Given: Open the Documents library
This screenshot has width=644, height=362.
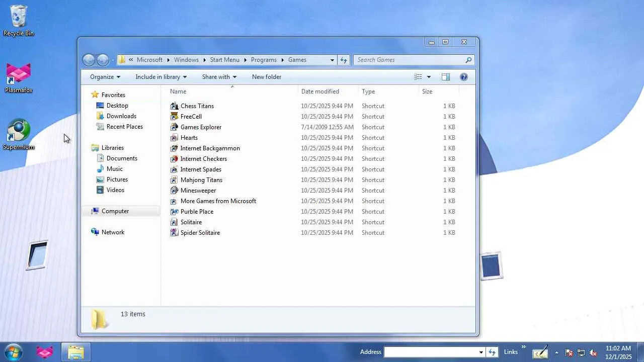Looking at the screenshot, I should pos(122,158).
